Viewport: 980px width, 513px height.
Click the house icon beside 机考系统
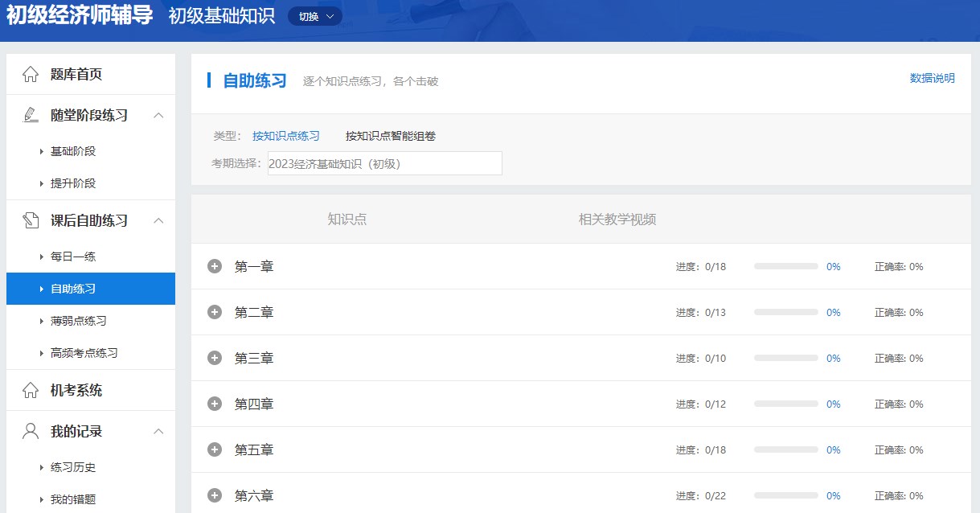31,390
